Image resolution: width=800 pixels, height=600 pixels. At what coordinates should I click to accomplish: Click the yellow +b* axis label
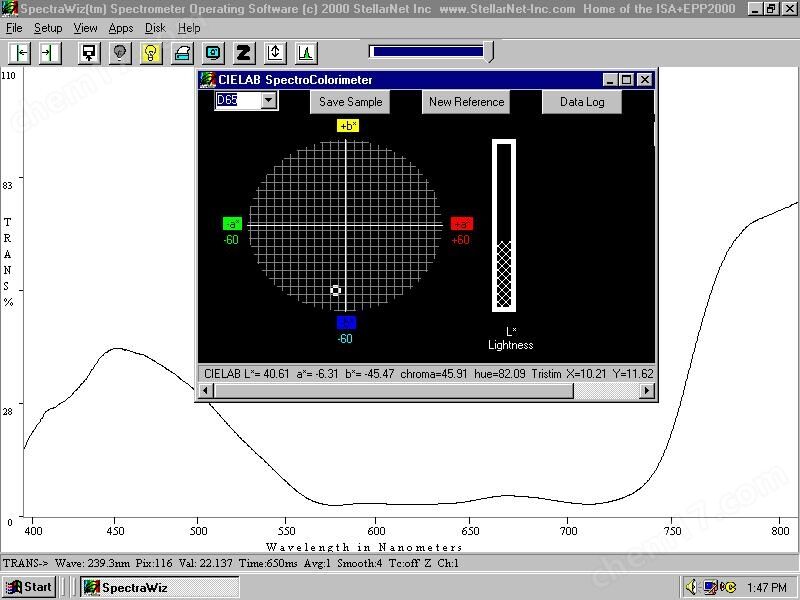(348, 126)
